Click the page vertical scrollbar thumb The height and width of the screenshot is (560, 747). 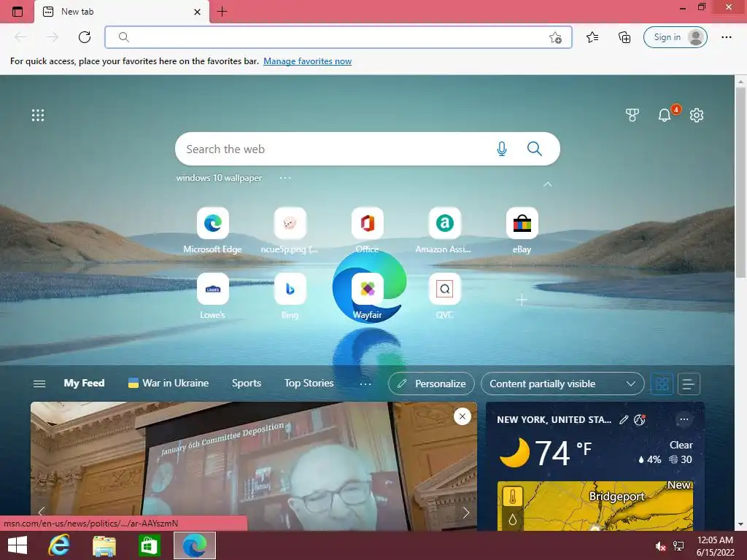(740, 181)
